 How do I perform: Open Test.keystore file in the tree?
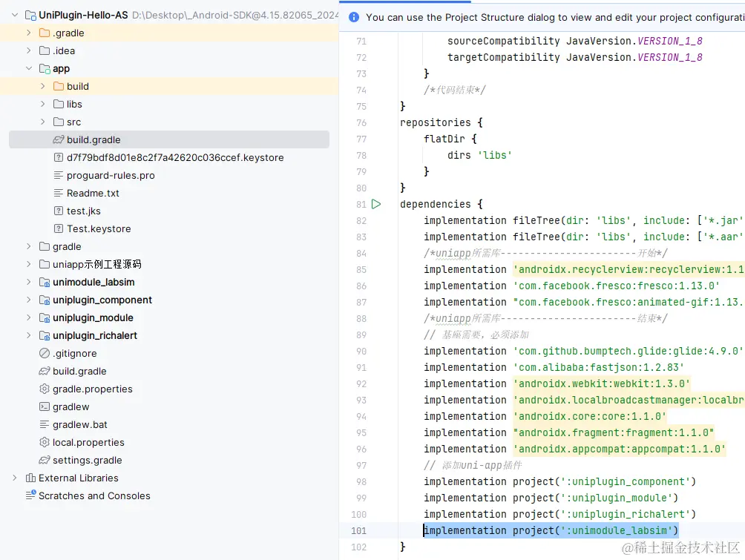pos(99,228)
